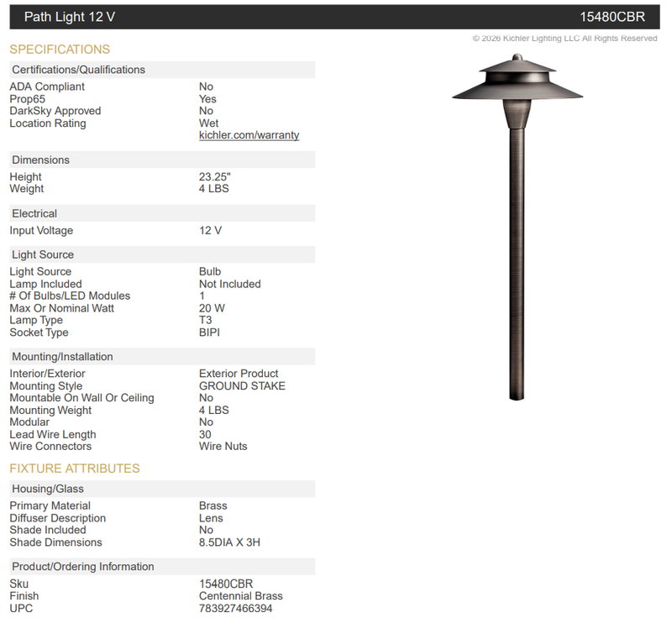Click the Max Or Nominal Watt value 20 W

pos(212,308)
